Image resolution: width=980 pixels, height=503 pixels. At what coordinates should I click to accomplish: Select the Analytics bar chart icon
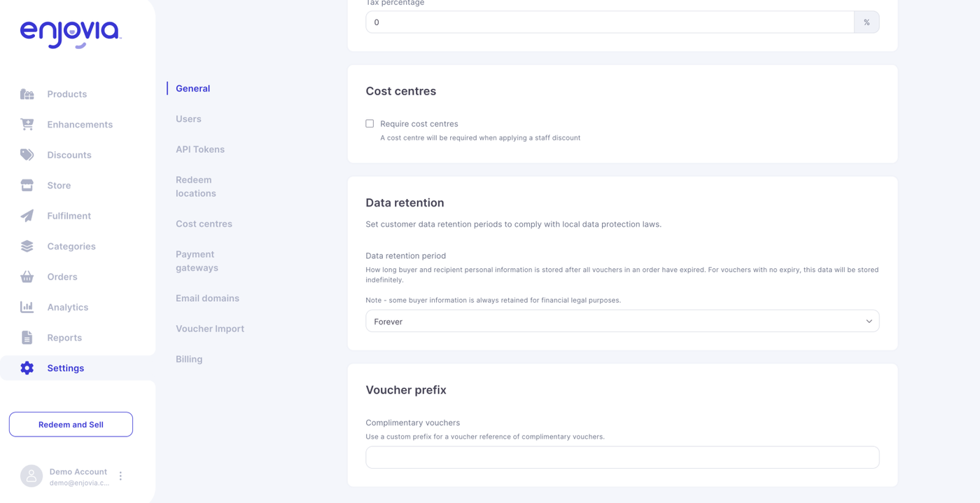coord(27,307)
